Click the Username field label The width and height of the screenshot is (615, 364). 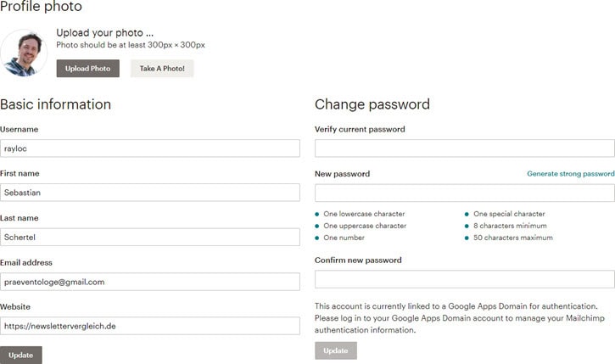coord(20,129)
